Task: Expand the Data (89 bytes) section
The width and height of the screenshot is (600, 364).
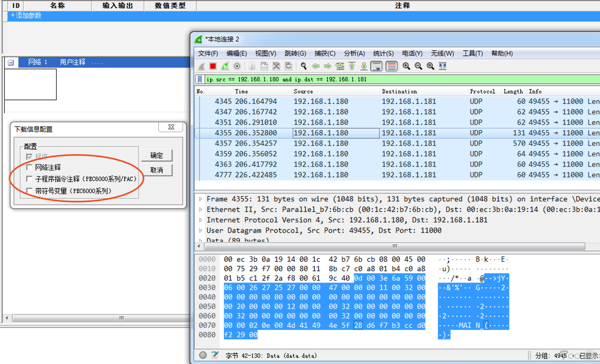Action: [x=201, y=240]
